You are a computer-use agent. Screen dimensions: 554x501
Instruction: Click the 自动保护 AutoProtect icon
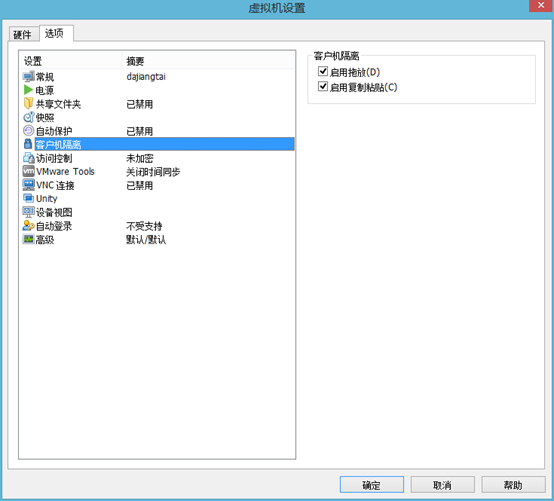(x=28, y=131)
